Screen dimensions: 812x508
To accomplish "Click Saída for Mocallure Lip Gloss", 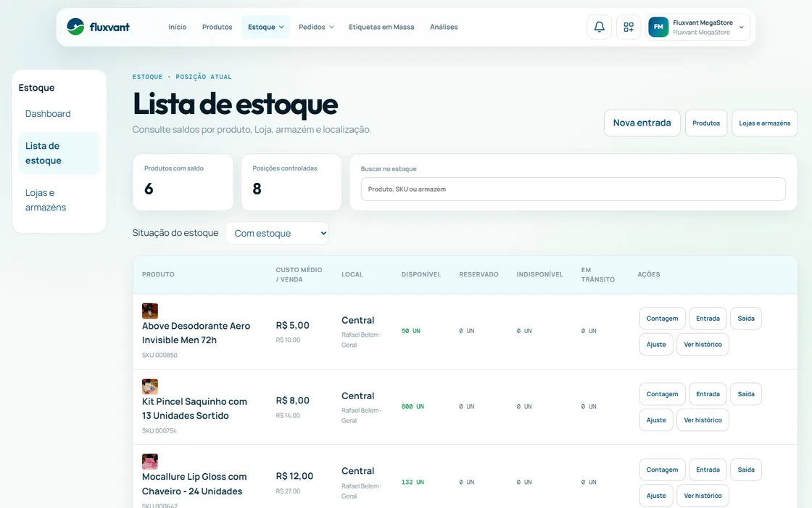I will click(x=746, y=470).
